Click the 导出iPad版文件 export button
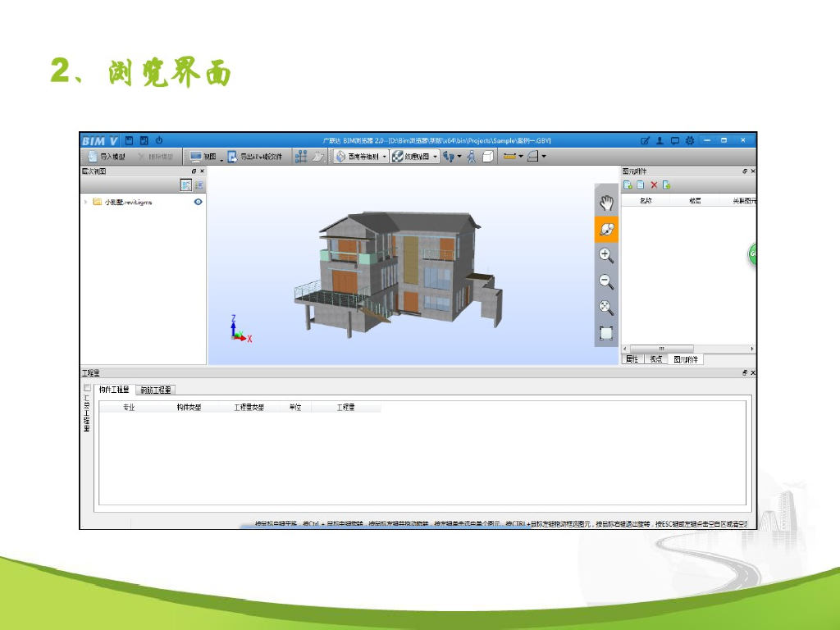 (255, 157)
